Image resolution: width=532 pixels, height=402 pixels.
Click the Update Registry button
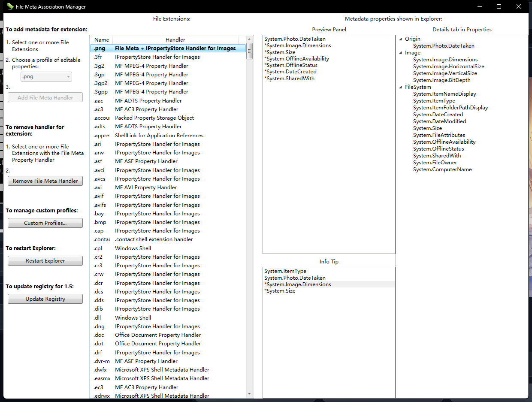[45, 299]
